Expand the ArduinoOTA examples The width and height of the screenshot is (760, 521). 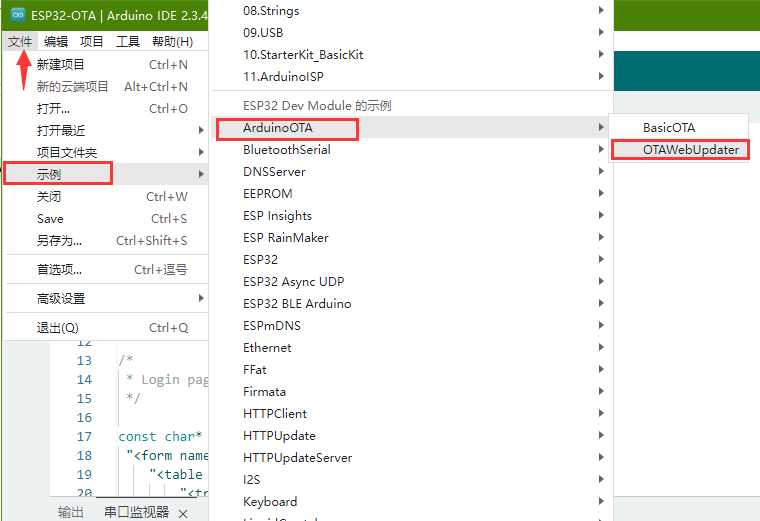pyautogui.click(x=411, y=127)
